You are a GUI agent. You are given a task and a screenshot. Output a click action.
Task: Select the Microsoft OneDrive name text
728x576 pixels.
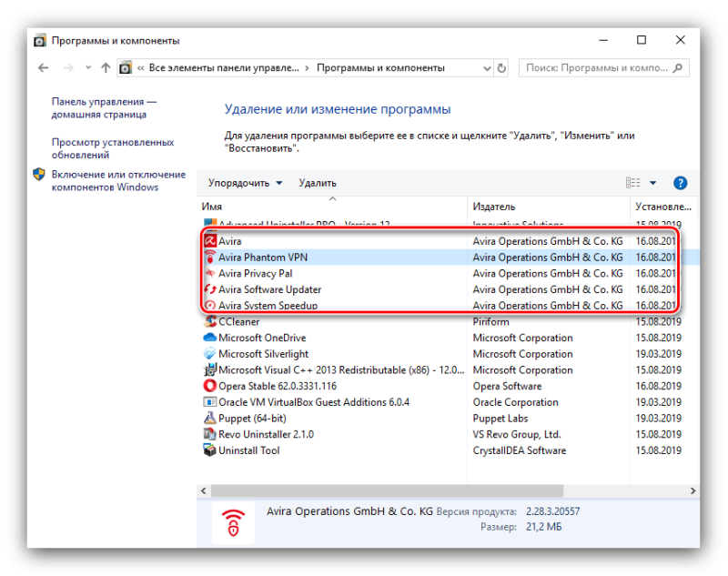point(262,338)
